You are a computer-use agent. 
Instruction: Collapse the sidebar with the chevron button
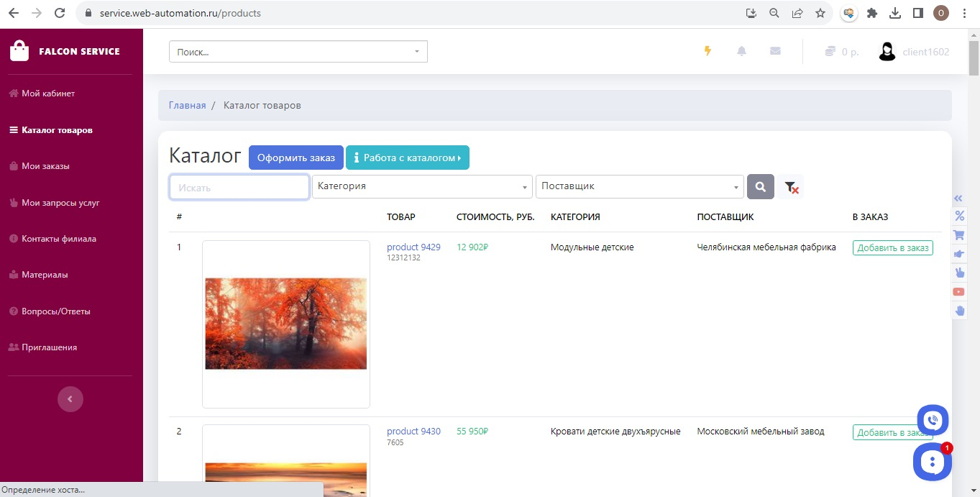70,399
